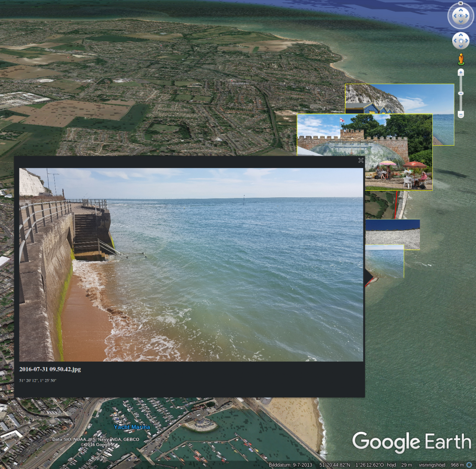Click the North compass marker
Screen dimensions: 476x469
click(461, 3)
